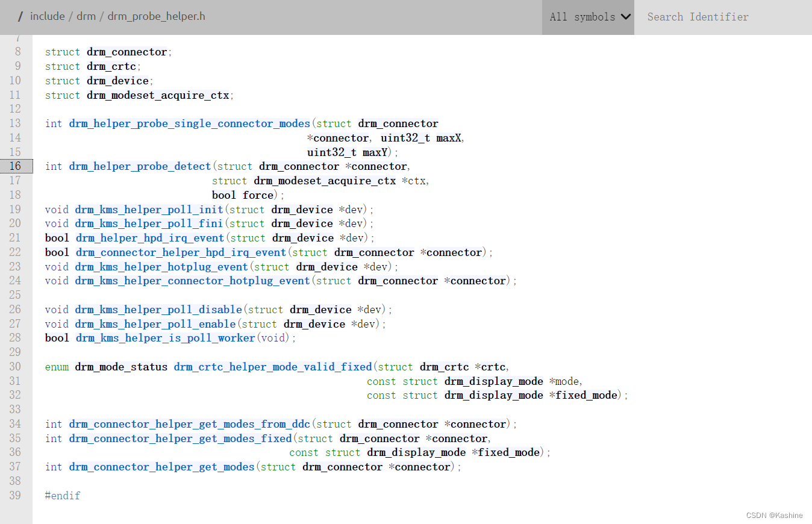
Task: Click the Search Identifier input field
Action: tap(723, 17)
